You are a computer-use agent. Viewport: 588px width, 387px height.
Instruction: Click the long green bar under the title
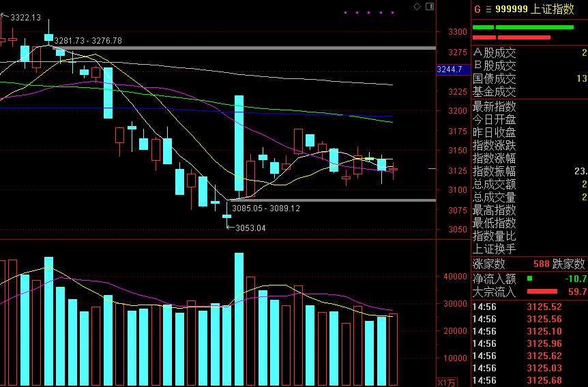click(535, 27)
